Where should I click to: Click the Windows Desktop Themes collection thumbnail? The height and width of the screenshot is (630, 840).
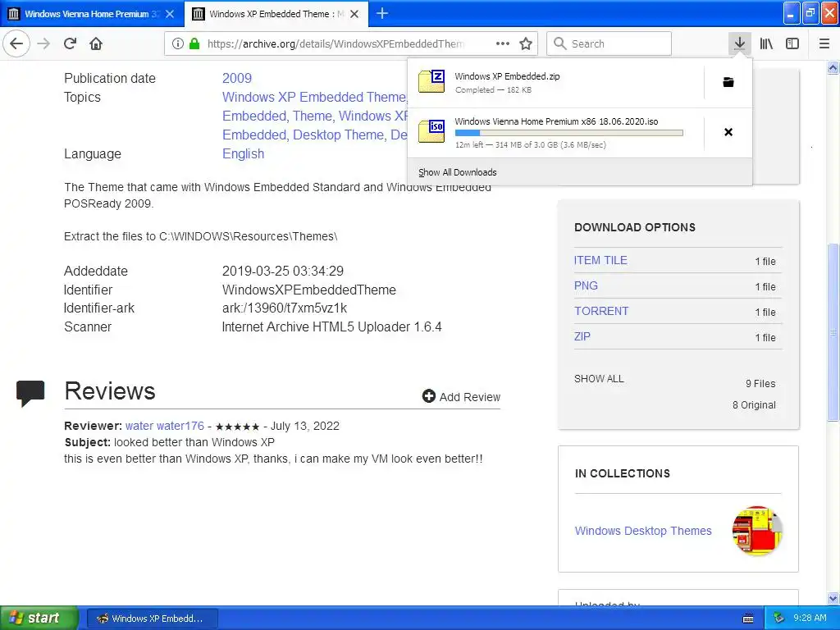[757, 531]
